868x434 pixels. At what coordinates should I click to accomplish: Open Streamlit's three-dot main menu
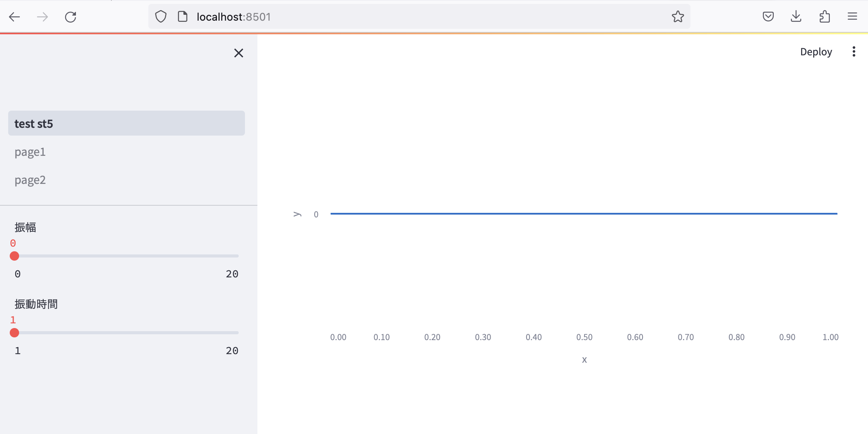pos(854,52)
